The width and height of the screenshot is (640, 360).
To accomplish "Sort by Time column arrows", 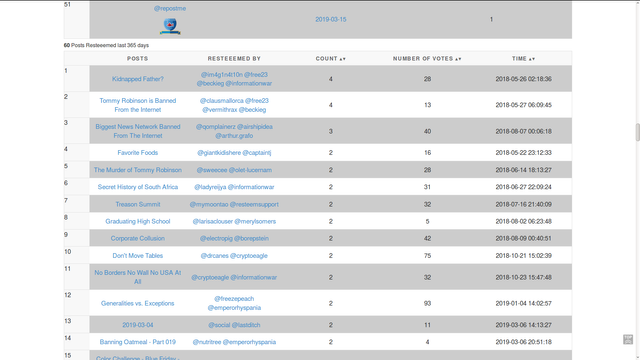I will pos(531,59).
